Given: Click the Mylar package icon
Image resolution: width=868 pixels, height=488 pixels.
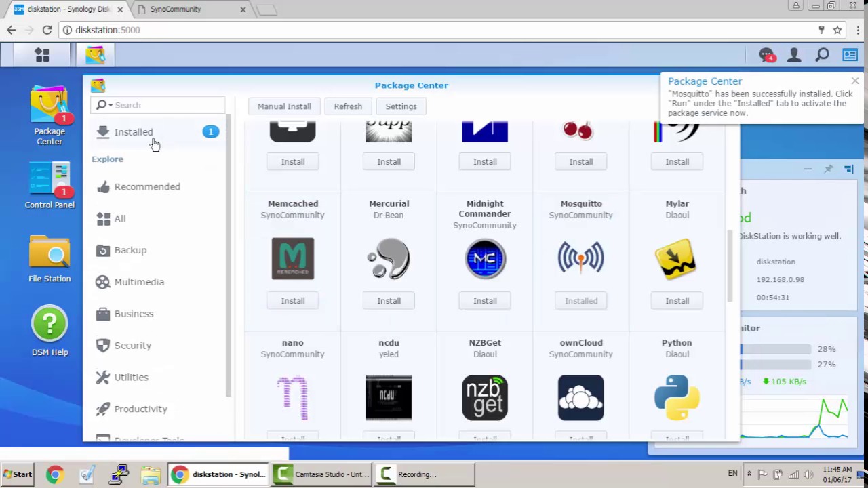Looking at the screenshot, I should tap(677, 258).
